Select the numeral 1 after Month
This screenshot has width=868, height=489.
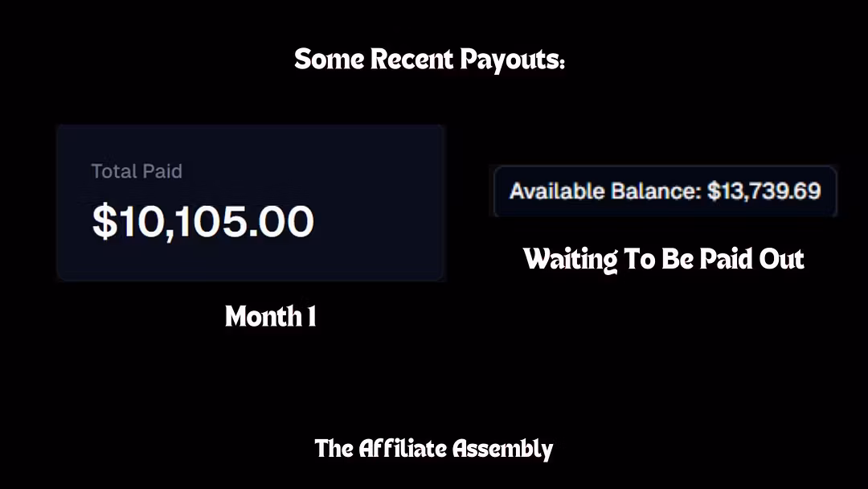click(x=312, y=317)
